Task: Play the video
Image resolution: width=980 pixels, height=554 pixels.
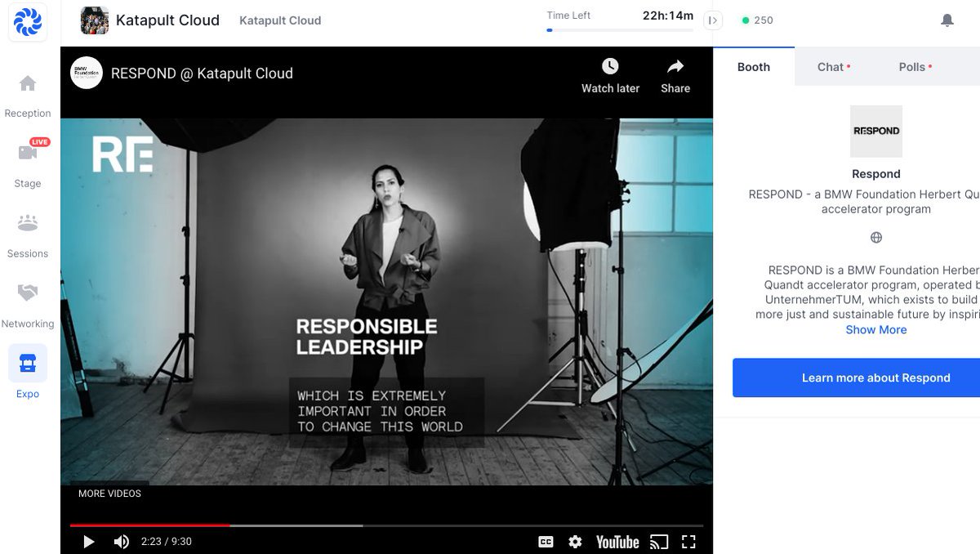Action: pos(89,542)
